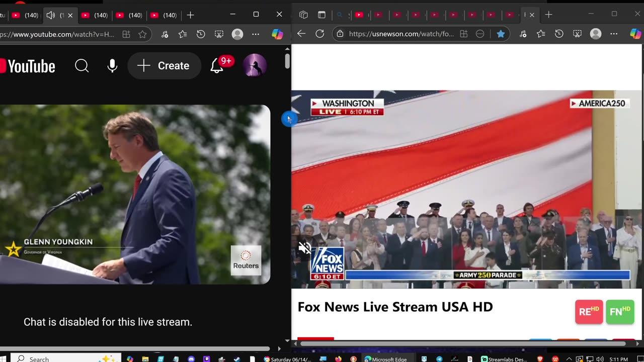644x362 pixels.
Task: Mute the tab via speaker icon on active tab
Action: click(50, 15)
